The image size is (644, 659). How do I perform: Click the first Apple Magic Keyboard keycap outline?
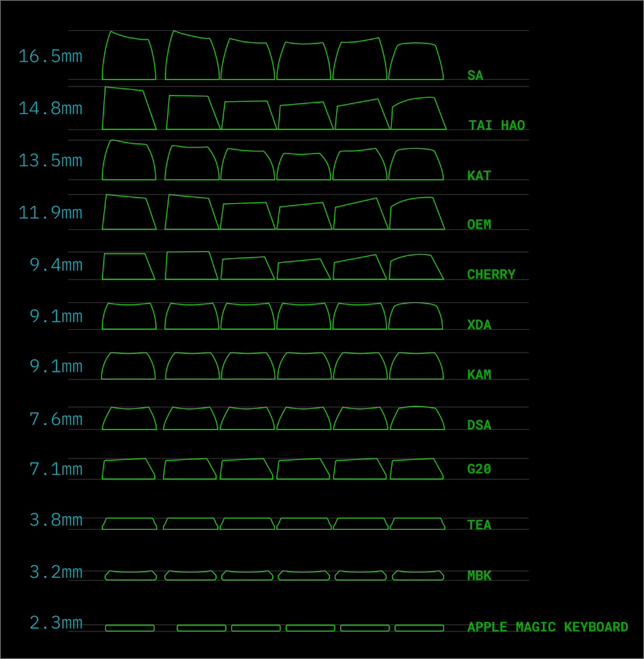tap(129, 628)
